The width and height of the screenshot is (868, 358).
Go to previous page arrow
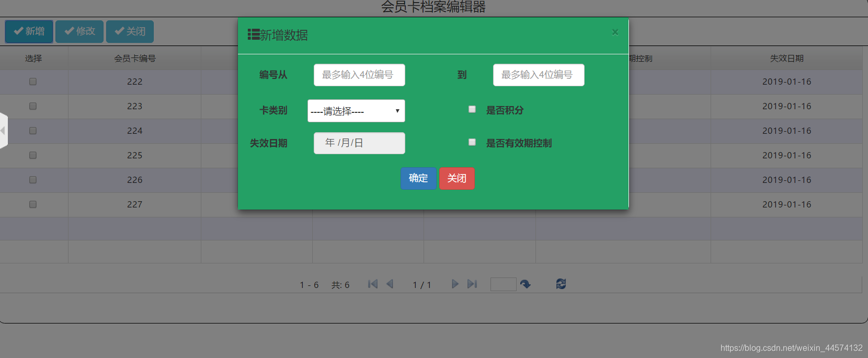coord(390,284)
